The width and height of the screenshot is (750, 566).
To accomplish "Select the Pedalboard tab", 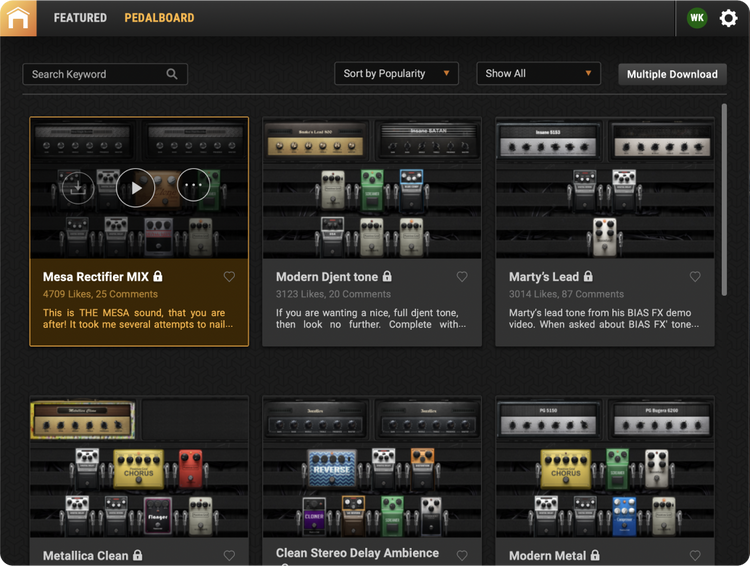I will coord(159,18).
